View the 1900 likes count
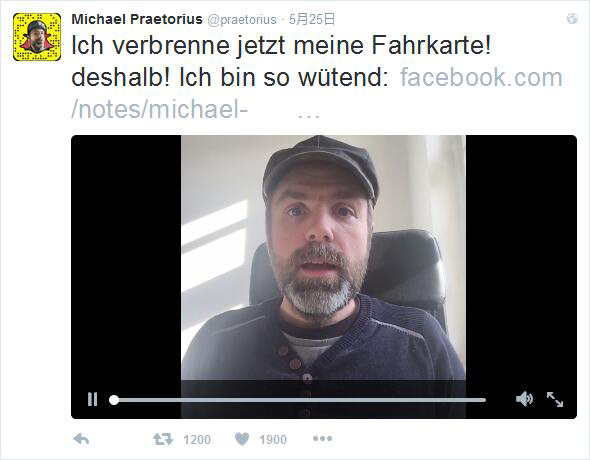Viewport: 590px width, 460px height. [273, 439]
